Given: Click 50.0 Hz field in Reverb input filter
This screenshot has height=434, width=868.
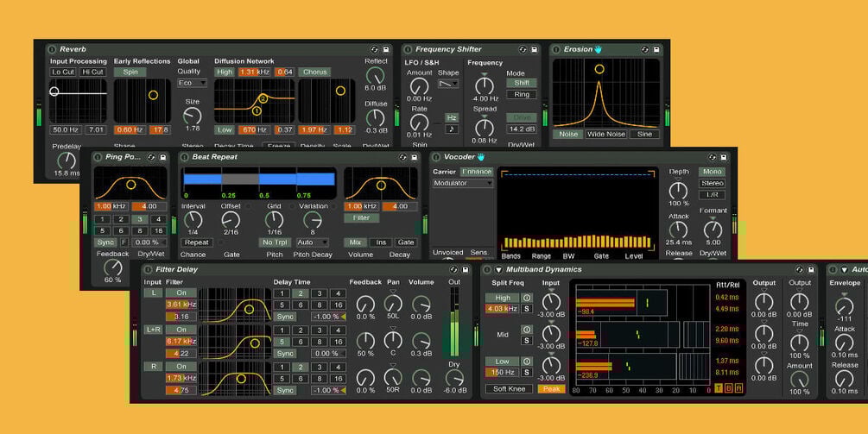Looking at the screenshot, I should click(66, 130).
